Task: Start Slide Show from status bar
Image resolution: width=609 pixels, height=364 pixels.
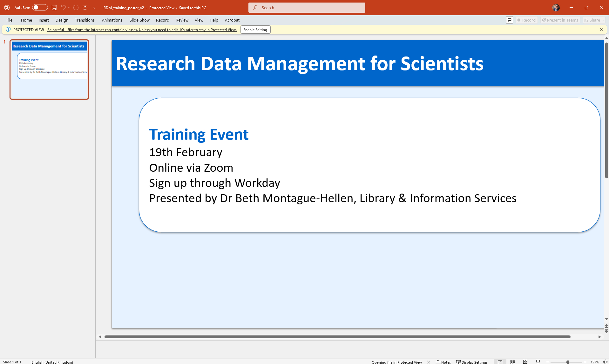Action: 538,362
